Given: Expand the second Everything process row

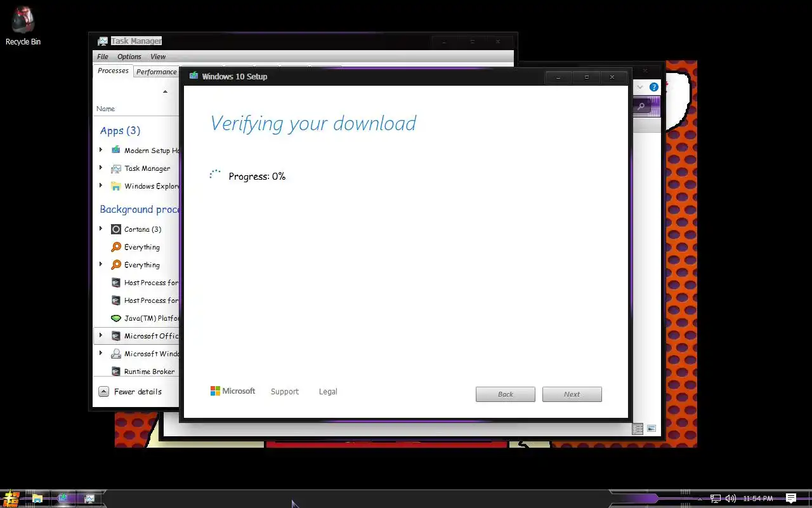Looking at the screenshot, I should (101, 264).
